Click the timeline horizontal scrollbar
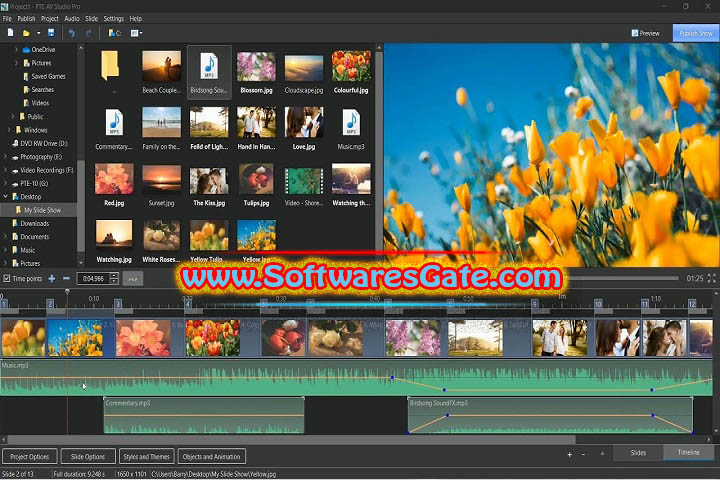The height and width of the screenshot is (480, 720). pyautogui.click(x=292, y=440)
